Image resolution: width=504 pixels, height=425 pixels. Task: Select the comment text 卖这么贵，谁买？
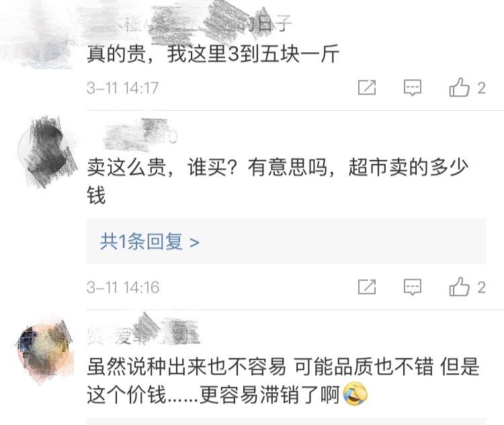point(162,167)
